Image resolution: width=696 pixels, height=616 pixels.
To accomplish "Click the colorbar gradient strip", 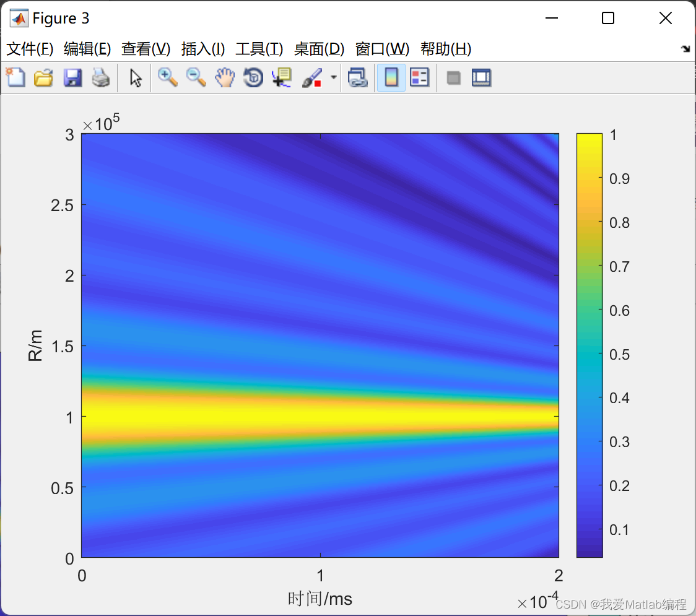I will [589, 345].
